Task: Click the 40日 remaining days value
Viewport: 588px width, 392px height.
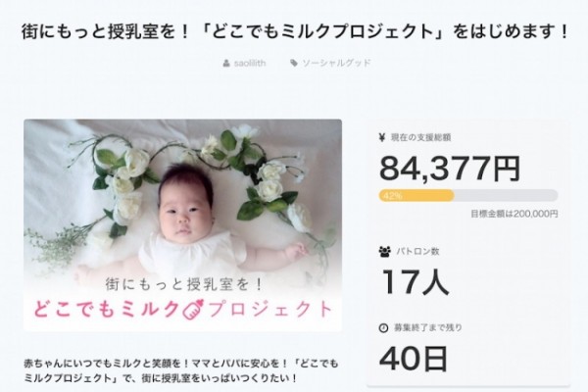Action: pos(414,359)
